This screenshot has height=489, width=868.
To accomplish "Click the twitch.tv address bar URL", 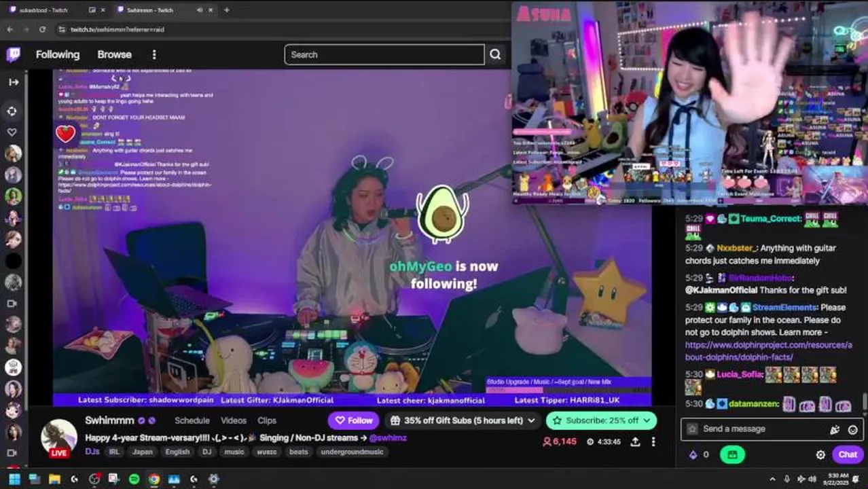I will point(117,30).
